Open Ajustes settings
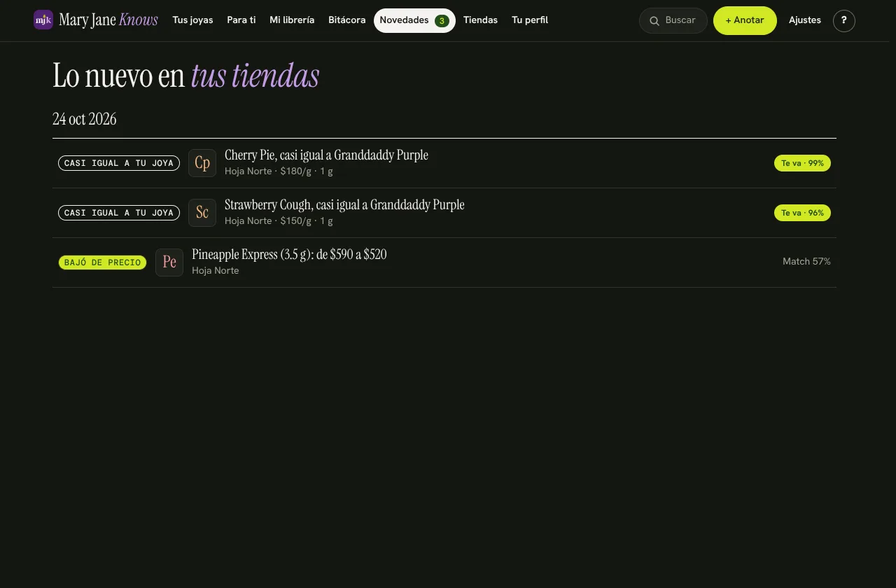Image resolution: width=896 pixels, height=588 pixels. tap(805, 20)
